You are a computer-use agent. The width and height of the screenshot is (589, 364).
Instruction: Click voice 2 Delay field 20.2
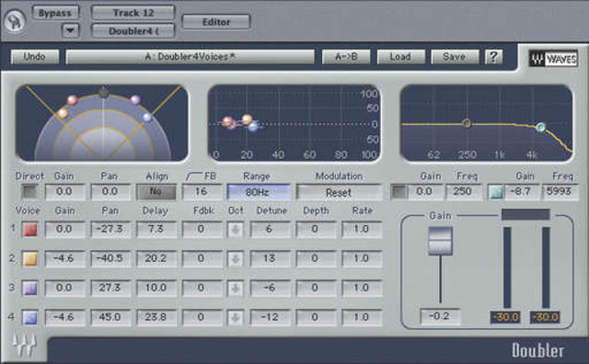156,258
